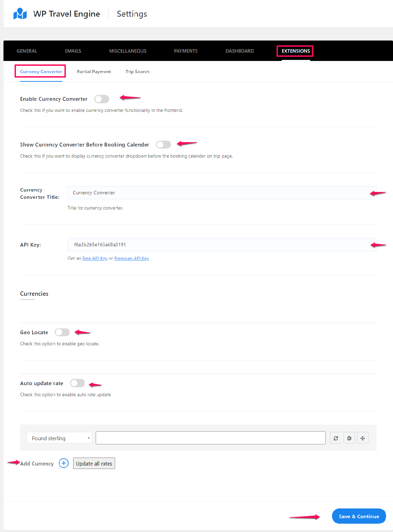
Task: Refresh rate for the Pound sterling row
Action: (336, 438)
